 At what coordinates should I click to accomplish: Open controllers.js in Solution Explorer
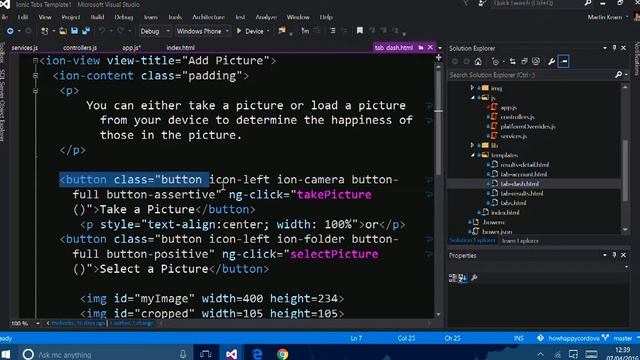point(518,117)
